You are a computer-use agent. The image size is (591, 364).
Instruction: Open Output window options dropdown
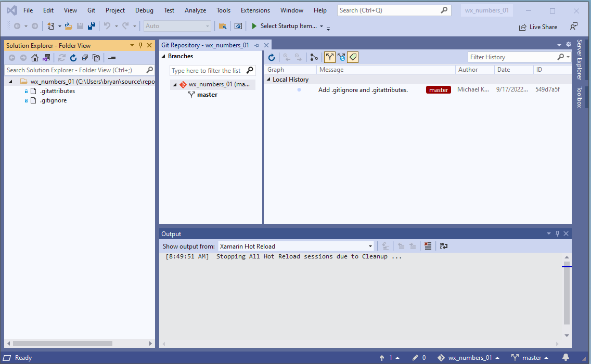[x=549, y=233]
